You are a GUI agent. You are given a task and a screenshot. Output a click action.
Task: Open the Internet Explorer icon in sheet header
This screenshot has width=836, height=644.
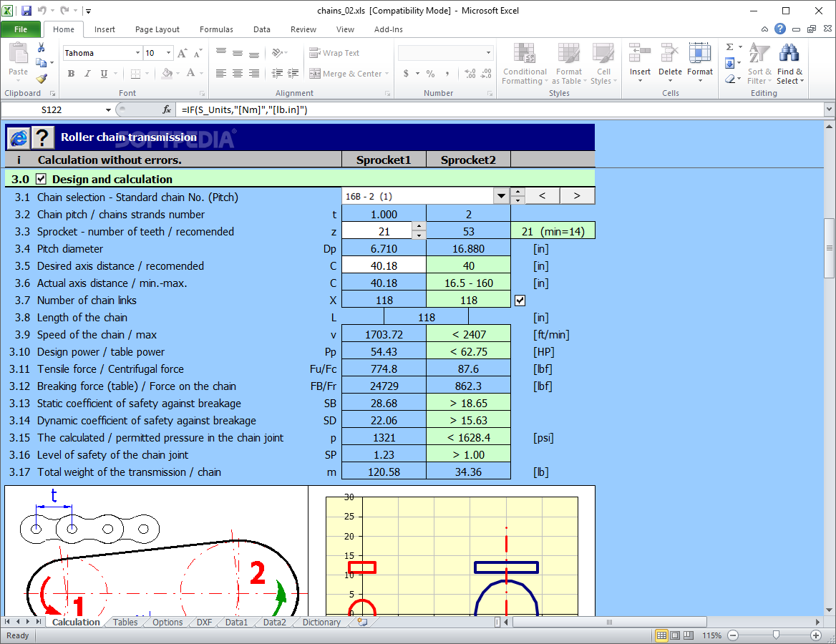tap(18, 137)
